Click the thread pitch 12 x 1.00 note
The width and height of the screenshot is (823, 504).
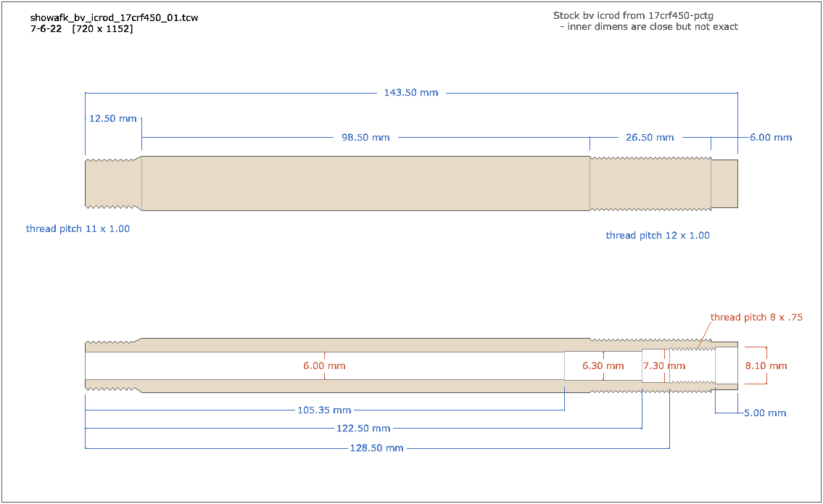coord(658,236)
